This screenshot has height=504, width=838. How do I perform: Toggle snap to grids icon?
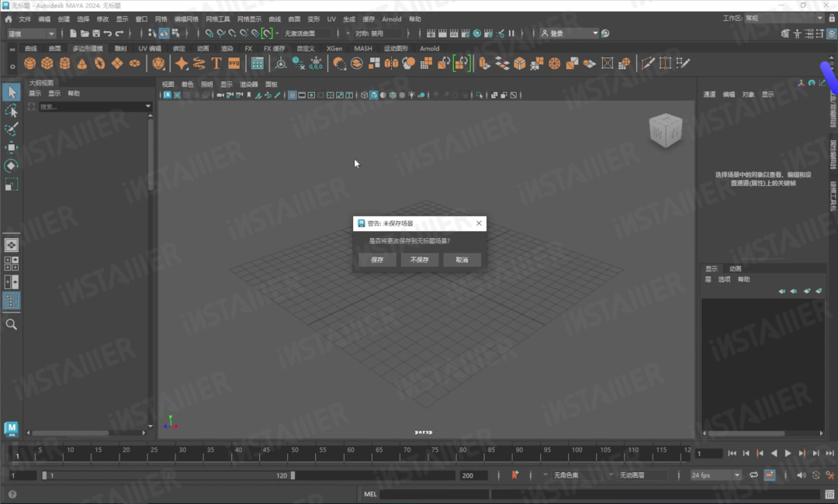click(209, 33)
